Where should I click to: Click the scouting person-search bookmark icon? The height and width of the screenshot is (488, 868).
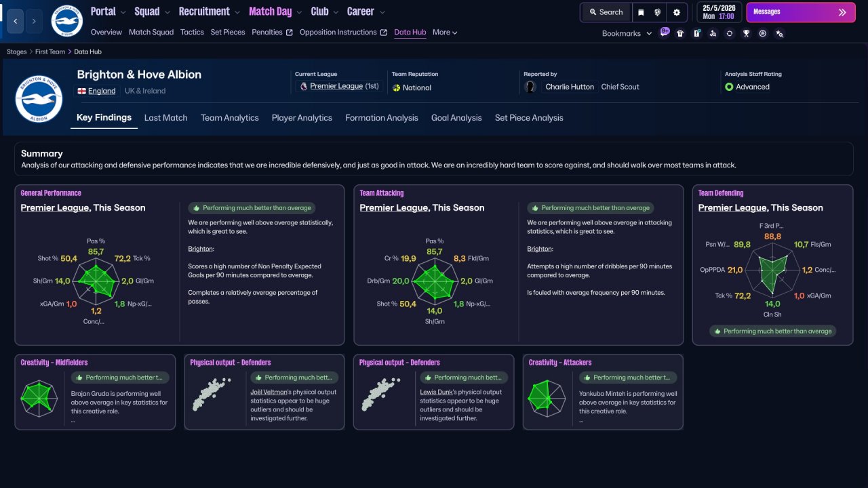(x=713, y=33)
